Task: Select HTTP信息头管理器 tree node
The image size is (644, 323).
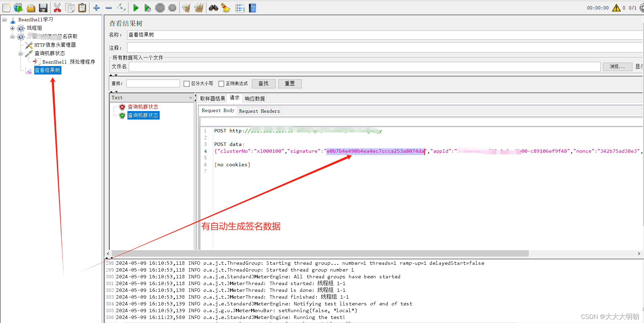Action: [x=55, y=45]
